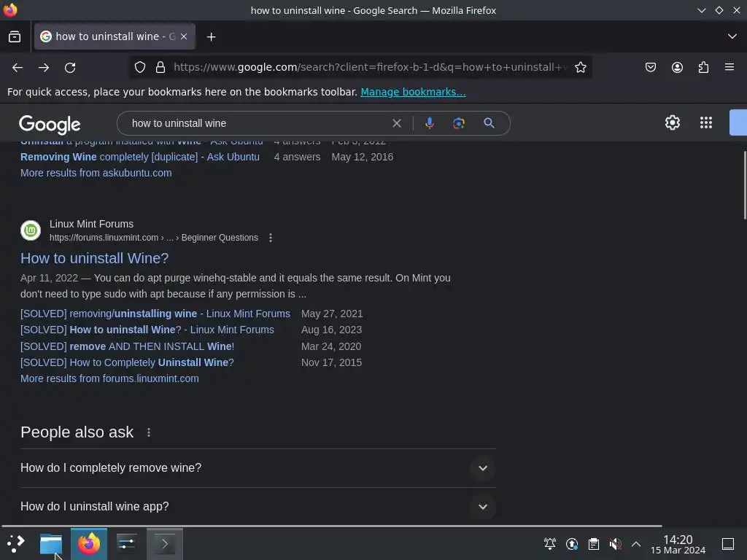Open More results from forums.linuxmint.com
The height and width of the screenshot is (560, 747).
tap(109, 378)
